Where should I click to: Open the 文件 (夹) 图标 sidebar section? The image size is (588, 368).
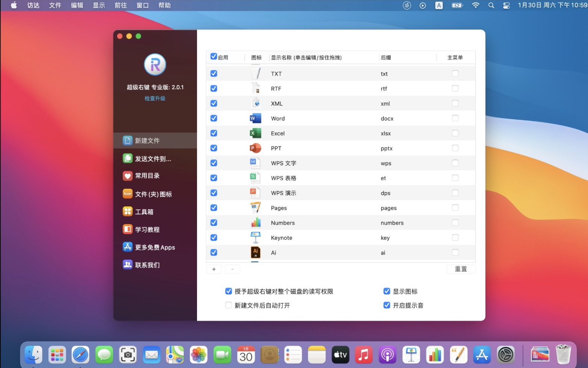[x=155, y=194]
